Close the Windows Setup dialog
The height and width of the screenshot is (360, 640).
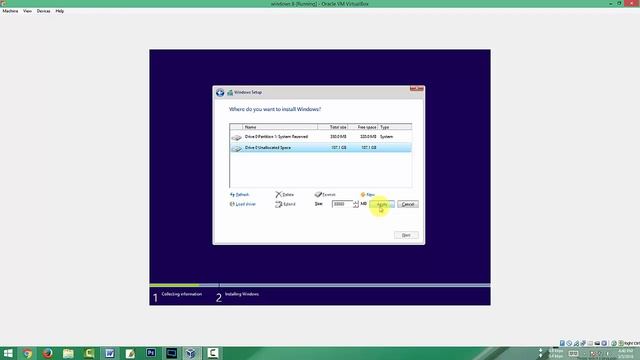pos(417,89)
